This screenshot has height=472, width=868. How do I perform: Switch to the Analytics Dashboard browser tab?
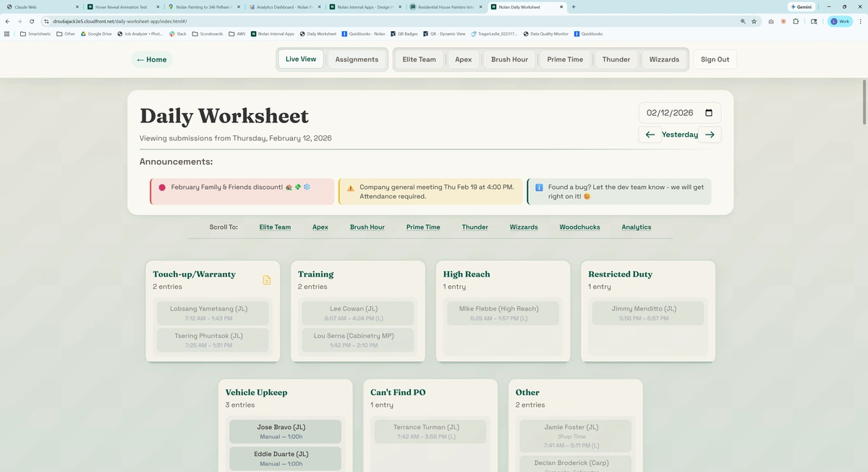pos(282,7)
